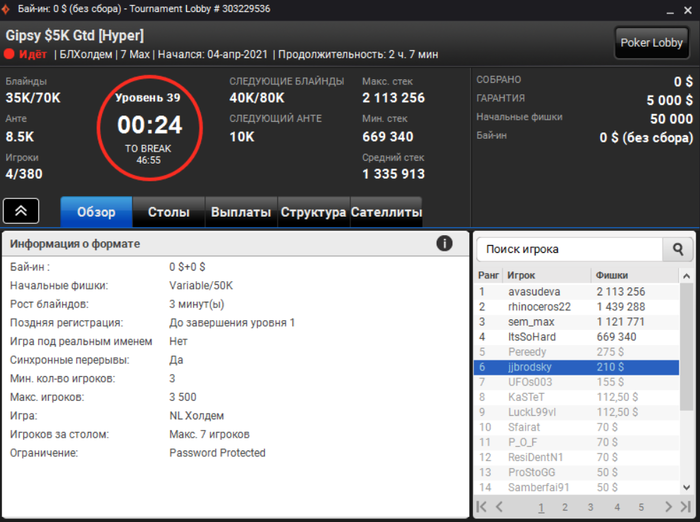Sort players by Ранг column
The width and height of the screenshot is (700, 522).
point(488,276)
